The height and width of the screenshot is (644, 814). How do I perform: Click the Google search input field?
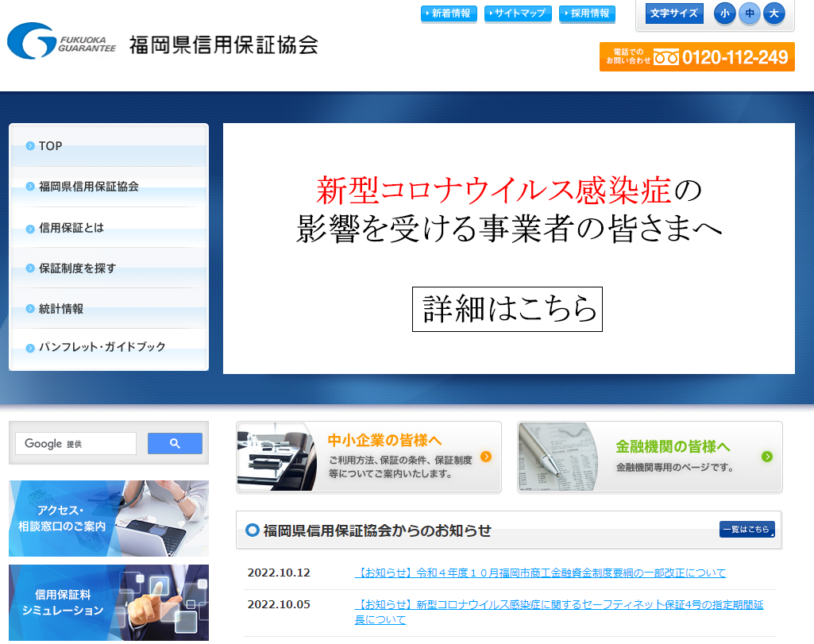point(76,444)
